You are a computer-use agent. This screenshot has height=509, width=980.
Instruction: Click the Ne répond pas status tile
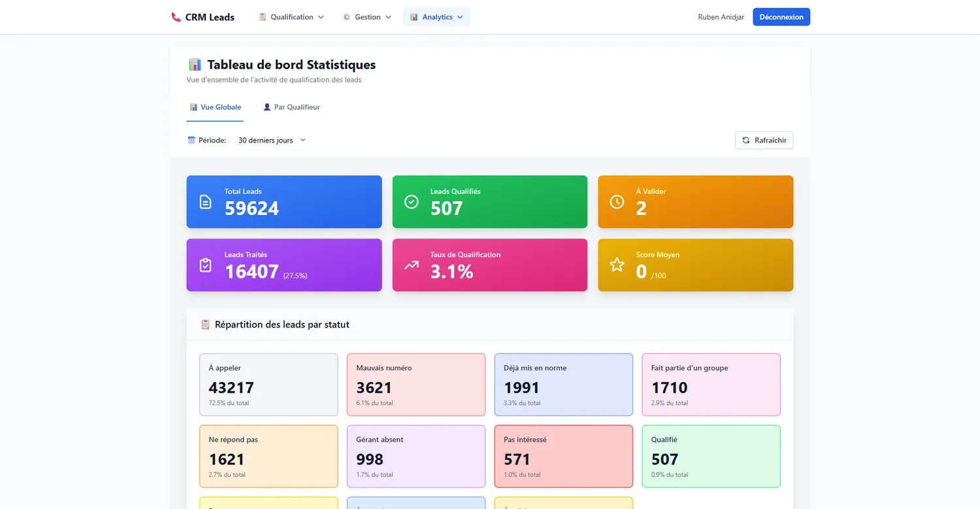click(x=269, y=457)
